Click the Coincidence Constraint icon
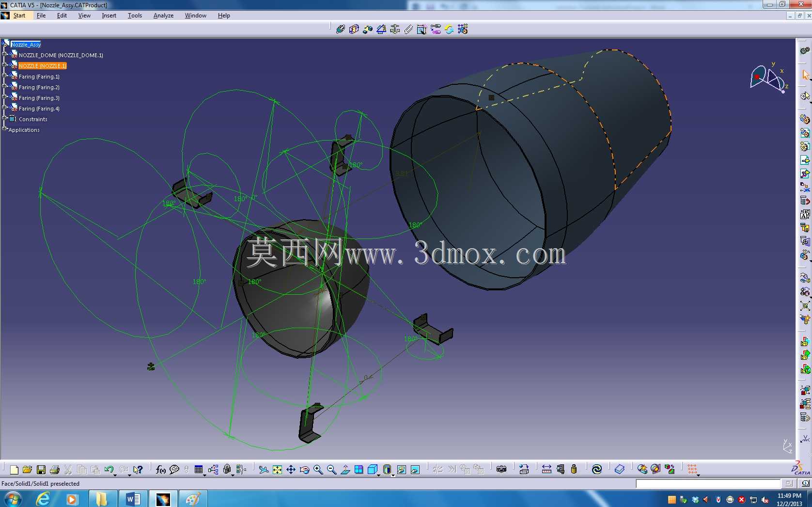Viewport: 812px width, 507px height. click(341, 29)
